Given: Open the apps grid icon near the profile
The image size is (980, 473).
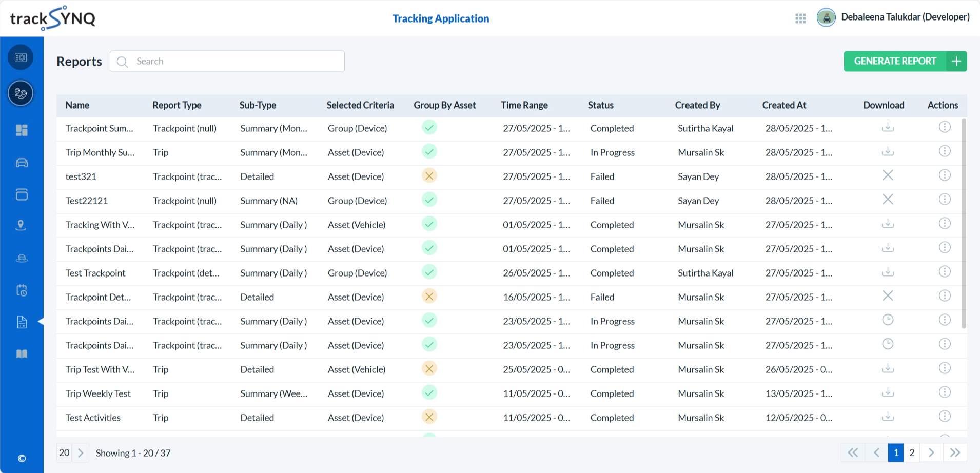Looking at the screenshot, I should [x=800, y=17].
